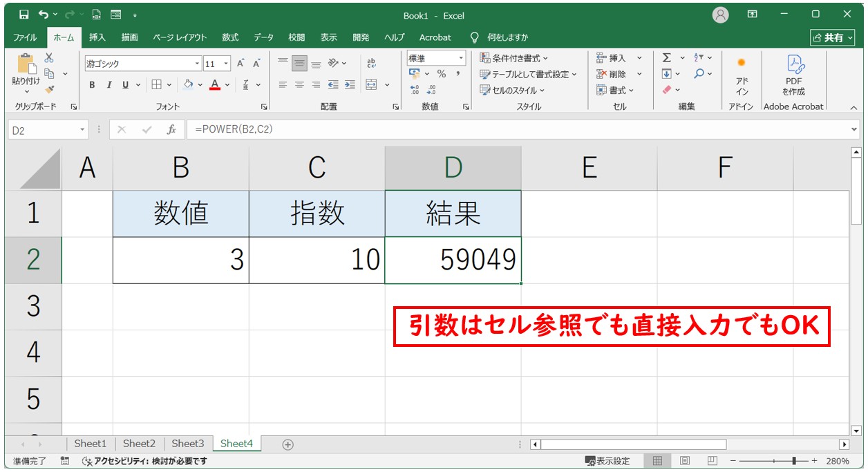
Task: Click the Percent Style icon
Action: (x=441, y=74)
